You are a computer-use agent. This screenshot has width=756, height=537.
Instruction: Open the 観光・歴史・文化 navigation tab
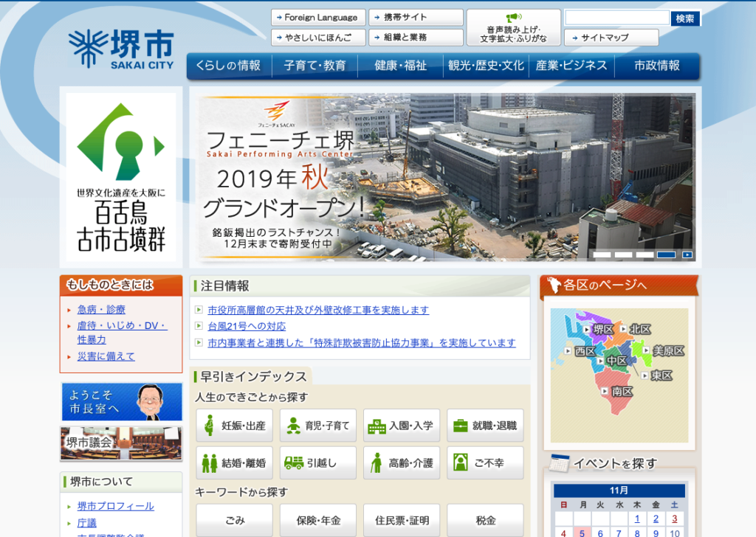tap(486, 66)
